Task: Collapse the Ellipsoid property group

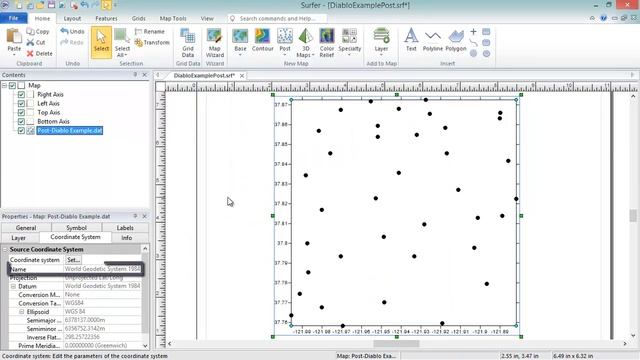Action: coord(22,312)
